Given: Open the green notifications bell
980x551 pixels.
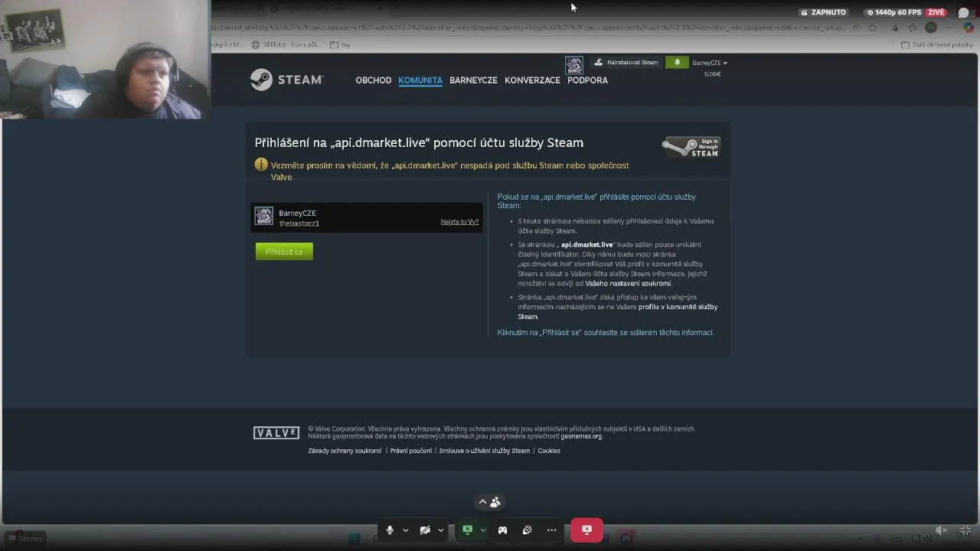Looking at the screenshot, I should (677, 63).
